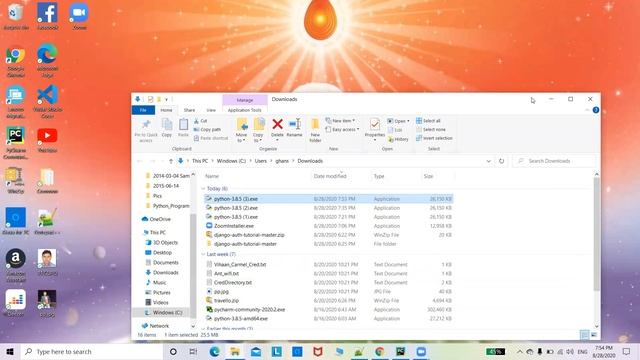Click the Up one level arrow
This screenshot has width=640, height=360.
pyautogui.click(x=171, y=161)
